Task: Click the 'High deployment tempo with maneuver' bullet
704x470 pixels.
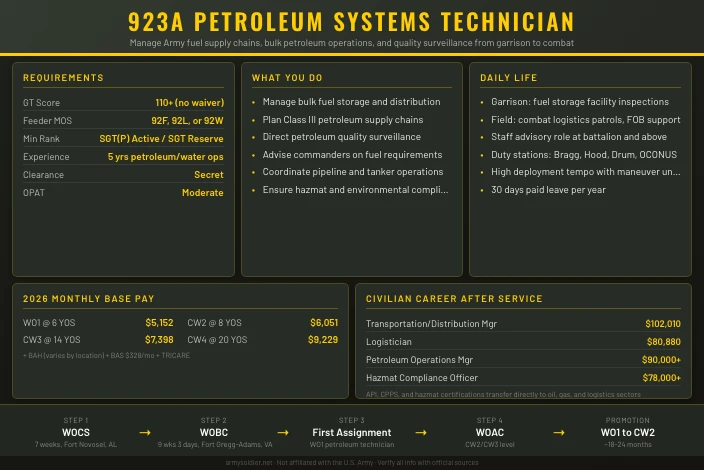Action: point(585,172)
